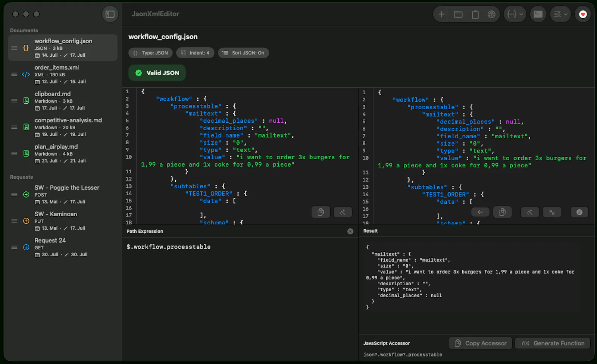Image resolution: width=597 pixels, height=364 pixels.
Task: Click the Requests section header
Action: pyautogui.click(x=21, y=177)
